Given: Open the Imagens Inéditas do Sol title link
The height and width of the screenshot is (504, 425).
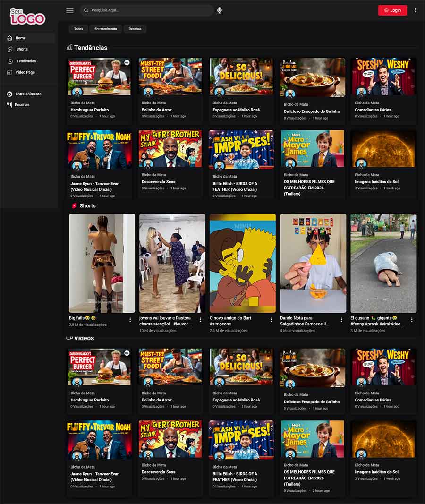Looking at the screenshot, I should point(377,181).
